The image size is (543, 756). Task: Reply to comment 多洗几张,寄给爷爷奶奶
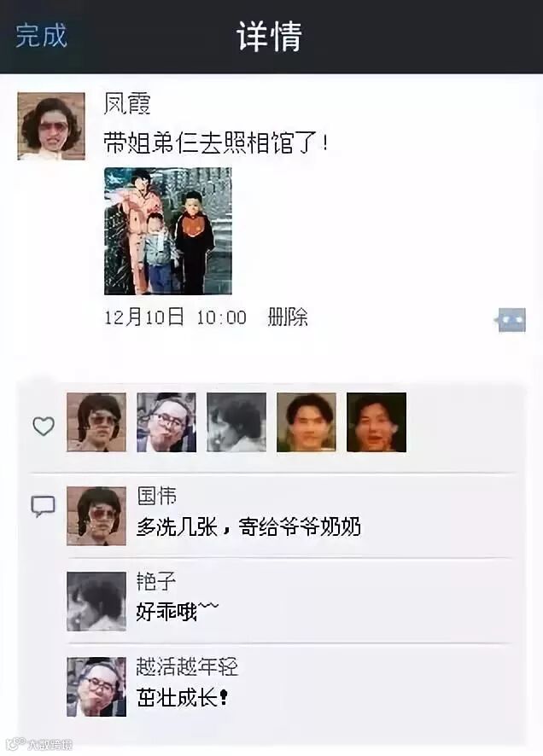click(x=248, y=527)
